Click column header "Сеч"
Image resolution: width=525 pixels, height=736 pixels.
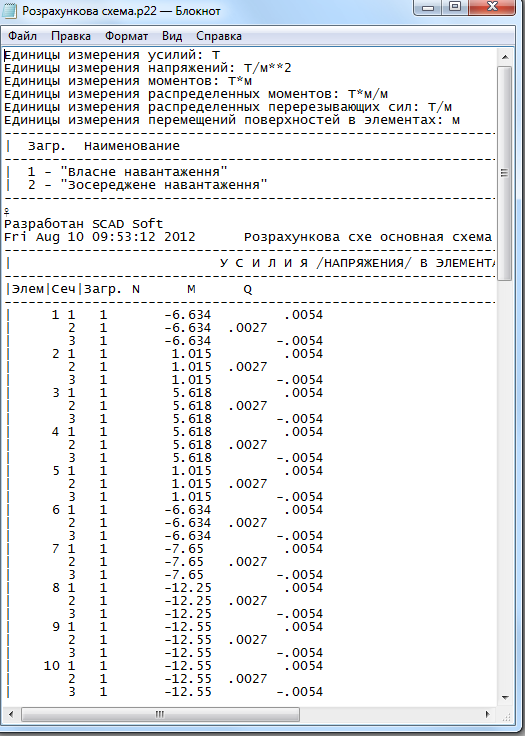[x=63, y=289]
